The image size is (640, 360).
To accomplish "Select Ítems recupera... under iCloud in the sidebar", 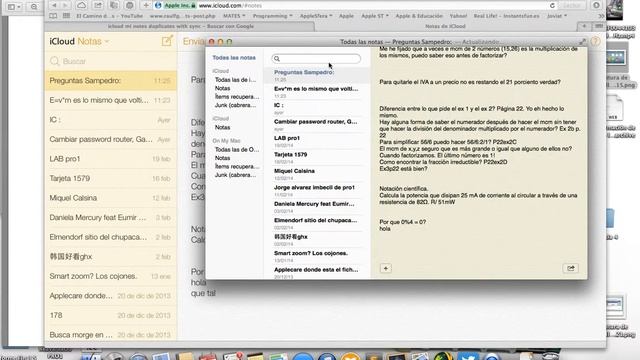I will click(x=237, y=97).
